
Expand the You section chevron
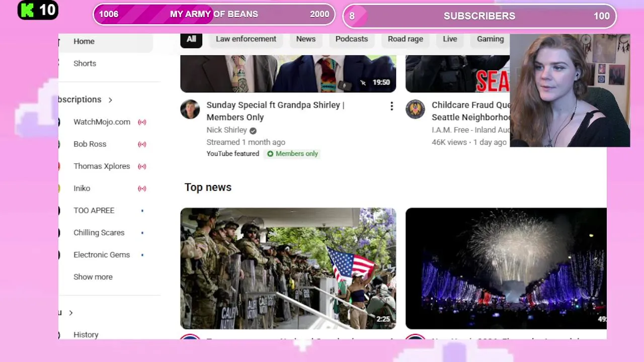(71, 313)
